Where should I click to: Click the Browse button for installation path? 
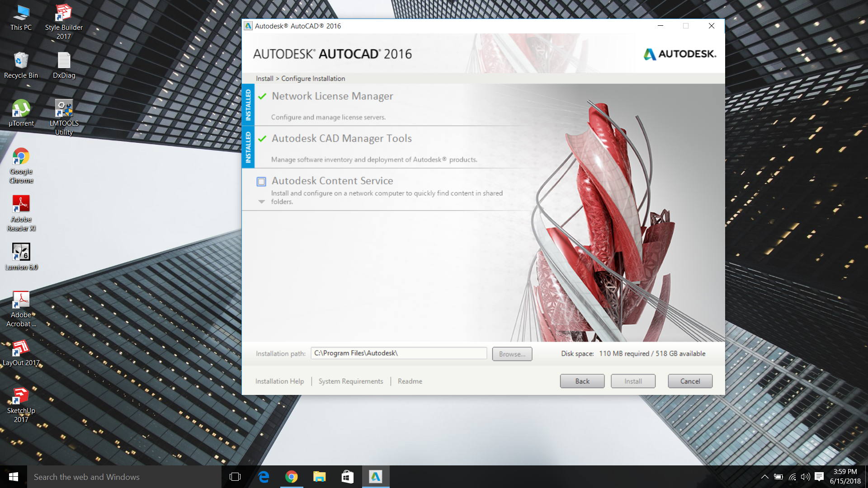pyautogui.click(x=512, y=354)
